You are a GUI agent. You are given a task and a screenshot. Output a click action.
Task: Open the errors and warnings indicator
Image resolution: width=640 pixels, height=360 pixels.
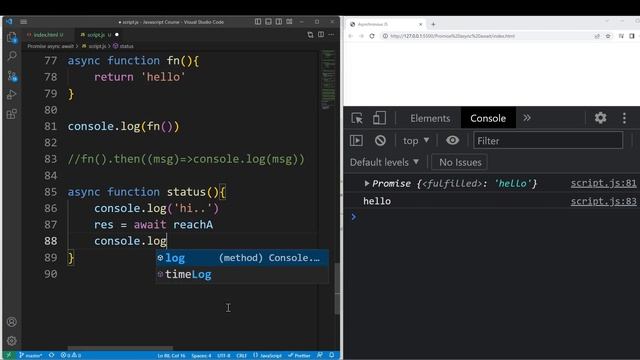pos(71,355)
